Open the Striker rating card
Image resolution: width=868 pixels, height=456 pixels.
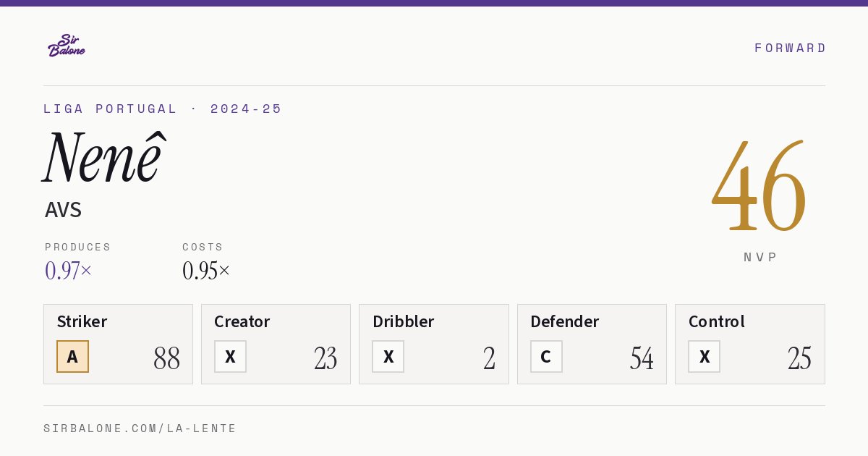tap(118, 344)
